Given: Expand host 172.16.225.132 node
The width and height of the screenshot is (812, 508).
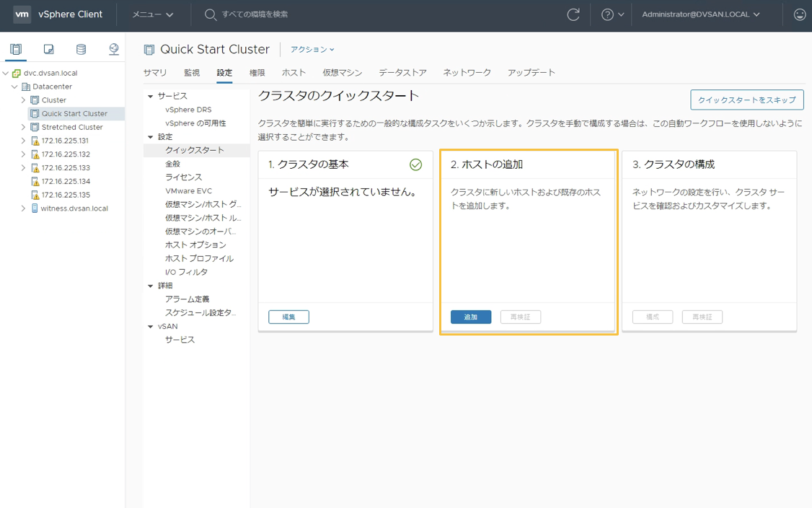Looking at the screenshot, I should 23,154.
